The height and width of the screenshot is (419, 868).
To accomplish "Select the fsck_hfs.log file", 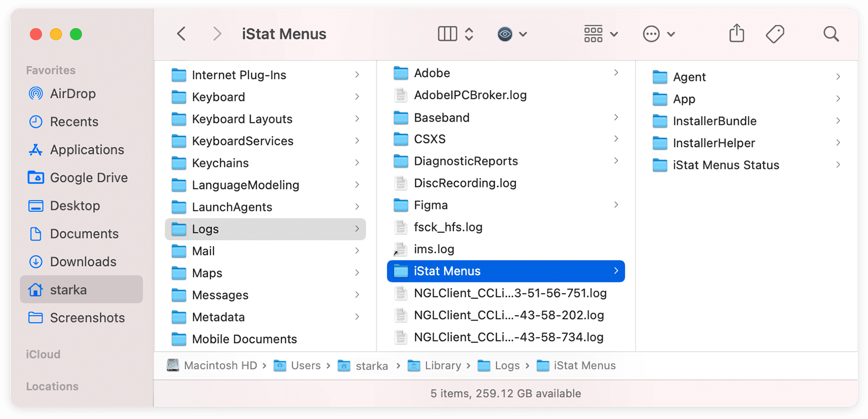I will pos(506,227).
